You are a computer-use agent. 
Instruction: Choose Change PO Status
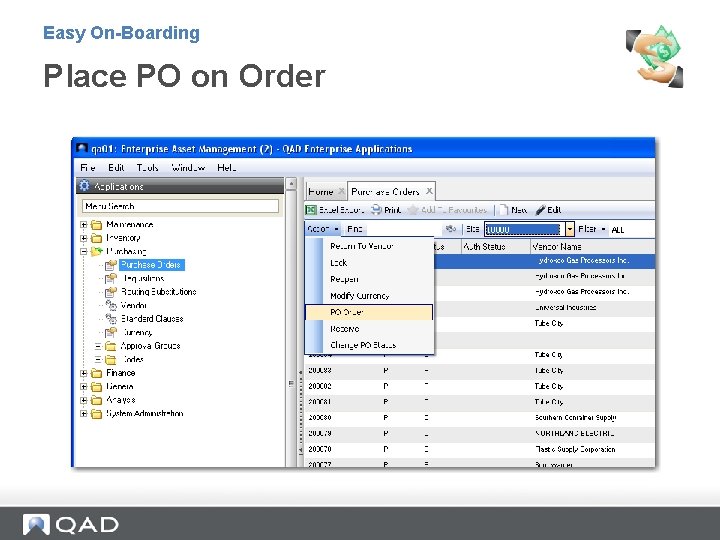point(370,345)
